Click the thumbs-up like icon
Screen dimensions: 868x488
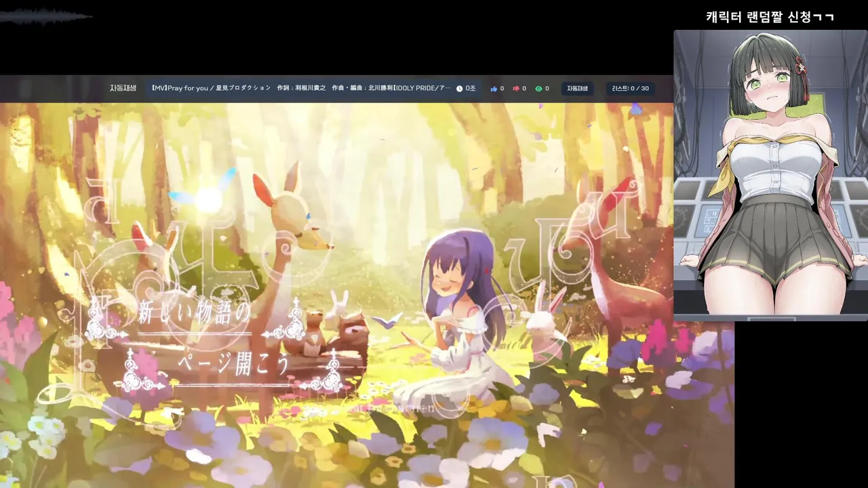click(x=494, y=89)
